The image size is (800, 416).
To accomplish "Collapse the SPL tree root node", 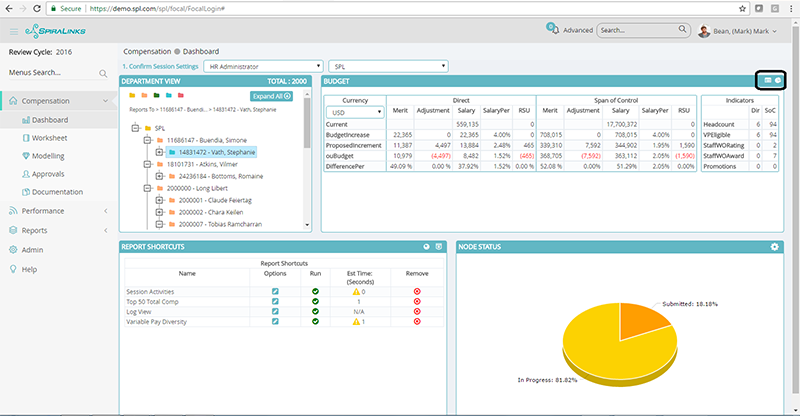I will 134,128.
